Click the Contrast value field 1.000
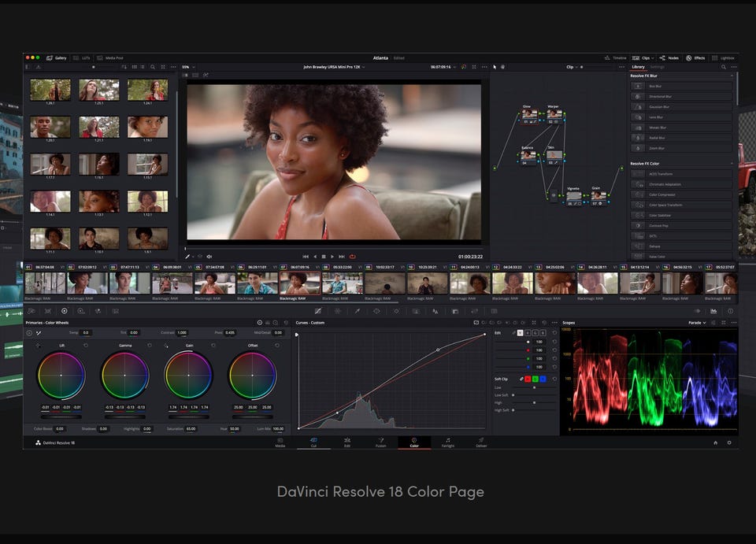756x544 pixels. [182, 332]
